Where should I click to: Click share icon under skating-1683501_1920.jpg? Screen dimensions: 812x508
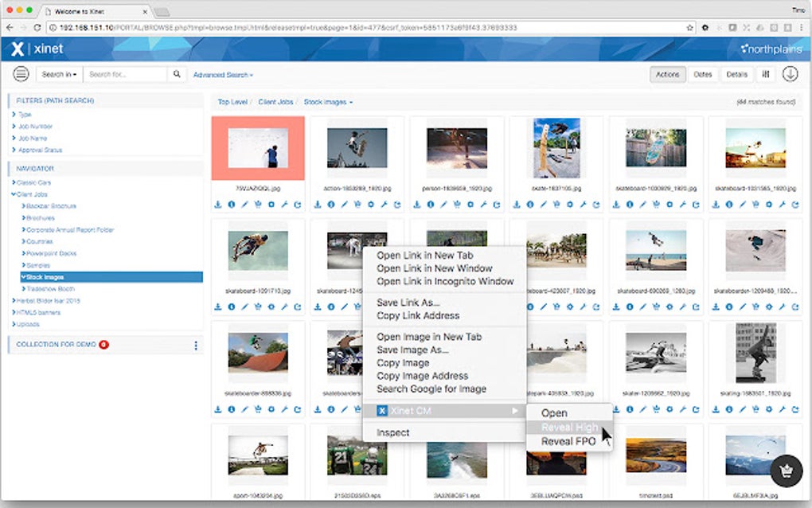coord(795,409)
